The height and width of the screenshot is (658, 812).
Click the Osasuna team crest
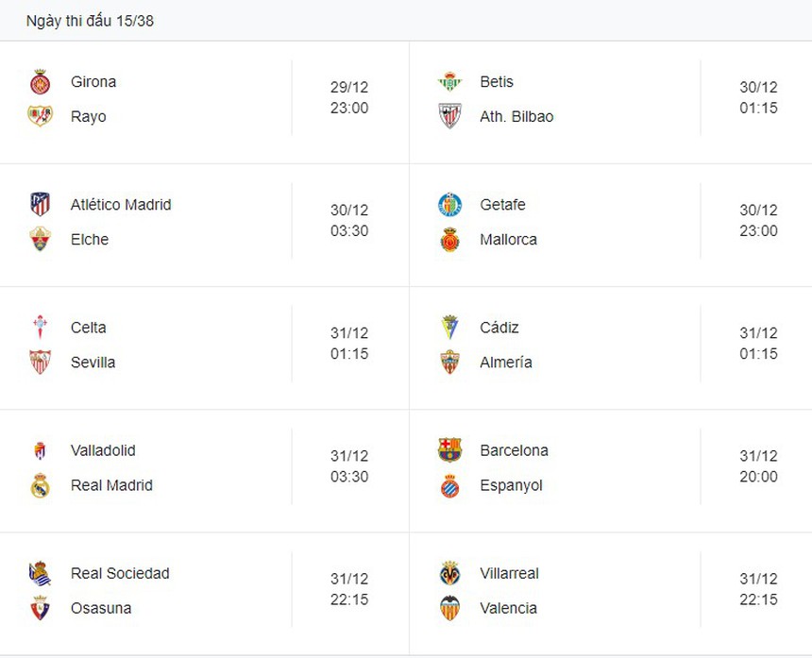coord(40,608)
